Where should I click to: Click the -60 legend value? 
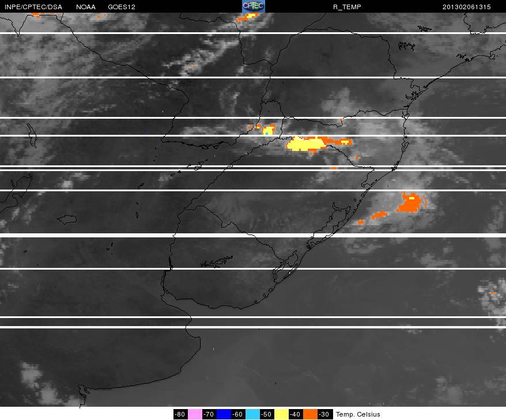[x=238, y=414]
